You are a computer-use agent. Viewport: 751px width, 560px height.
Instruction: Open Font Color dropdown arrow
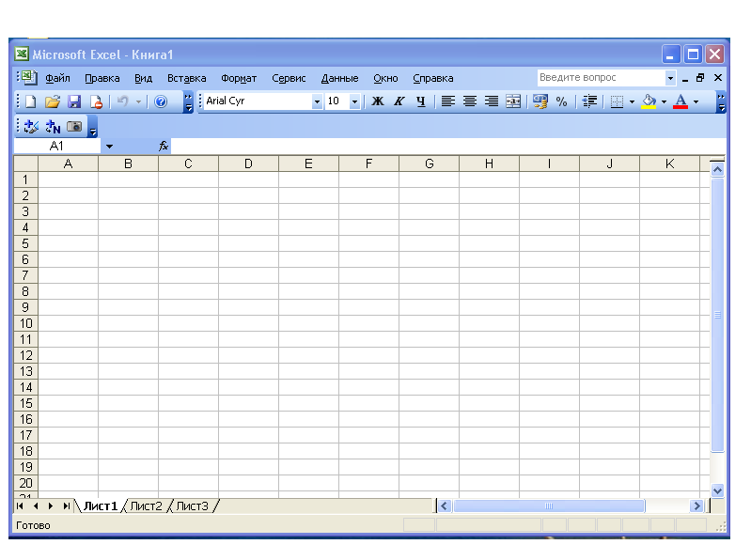point(696,101)
